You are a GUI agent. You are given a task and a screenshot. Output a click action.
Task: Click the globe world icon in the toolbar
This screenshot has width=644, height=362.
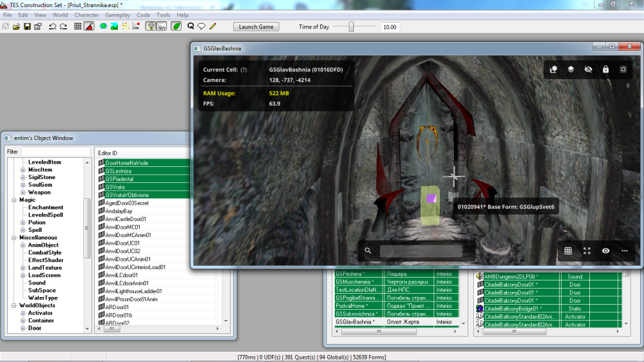tap(104, 26)
